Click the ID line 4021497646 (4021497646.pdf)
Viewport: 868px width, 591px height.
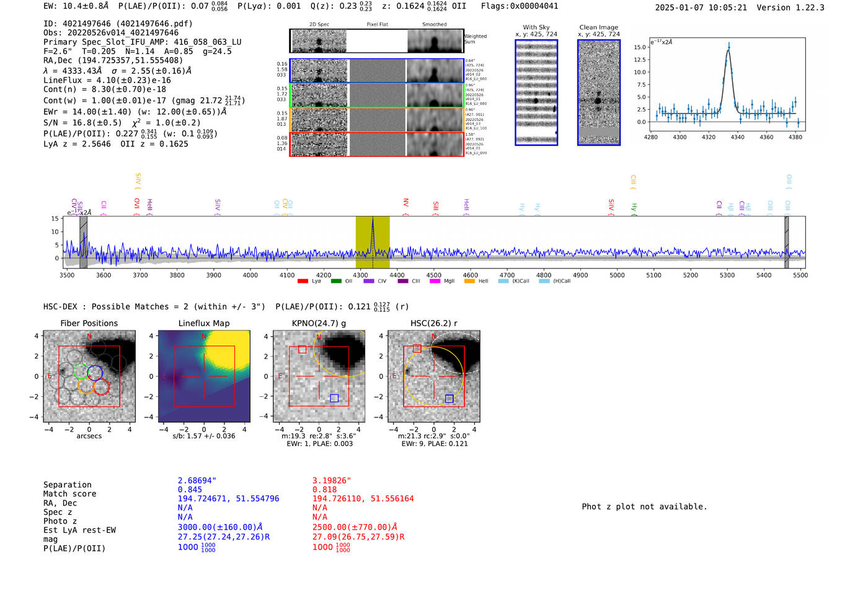[x=118, y=24]
